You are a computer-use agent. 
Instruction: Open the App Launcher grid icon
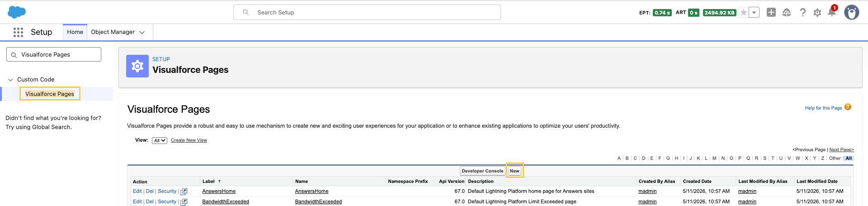click(x=18, y=32)
